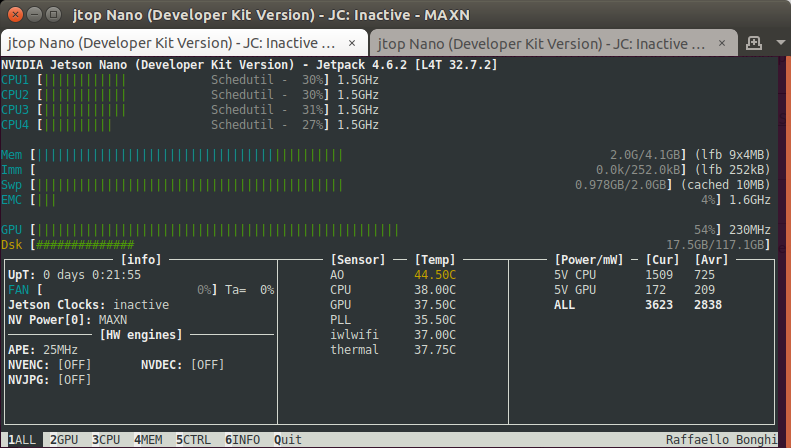Click the 5V GPU power row
This screenshot has height=448, width=791.
tap(634, 290)
